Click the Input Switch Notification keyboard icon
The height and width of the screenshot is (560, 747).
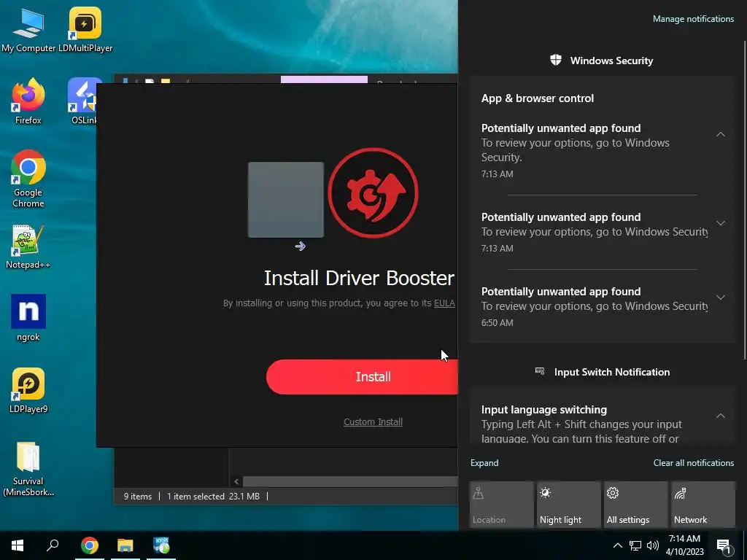(x=540, y=371)
